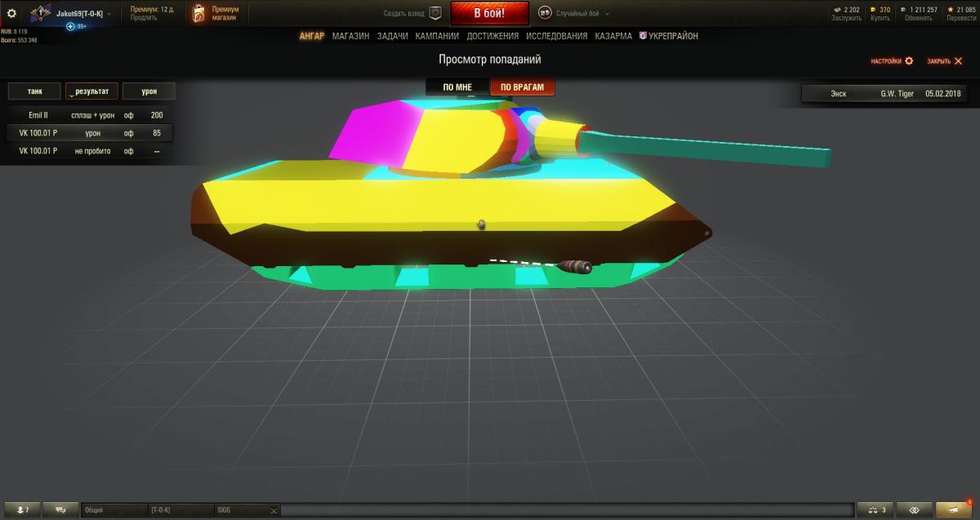This screenshot has height=520, width=980.
Task: Open the chat channels button in the bottom bar
Action: click(x=60, y=510)
